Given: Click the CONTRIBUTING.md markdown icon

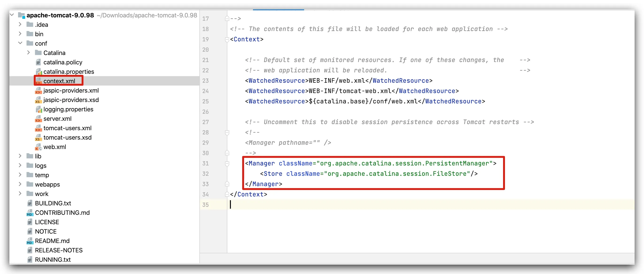Looking at the screenshot, I should [x=30, y=212].
